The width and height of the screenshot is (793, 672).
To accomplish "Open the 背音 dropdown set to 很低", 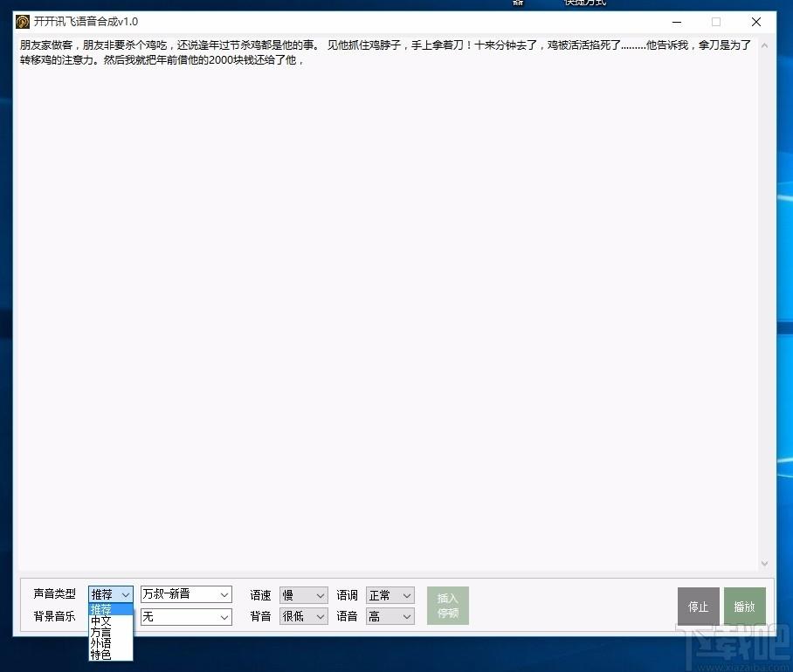I will (303, 616).
